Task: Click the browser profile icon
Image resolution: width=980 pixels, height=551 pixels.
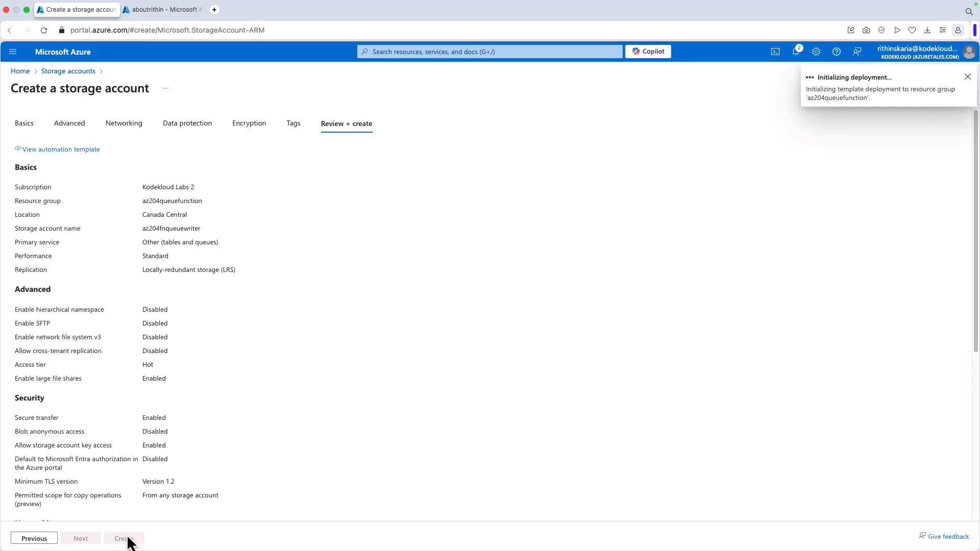Action: coord(958,30)
